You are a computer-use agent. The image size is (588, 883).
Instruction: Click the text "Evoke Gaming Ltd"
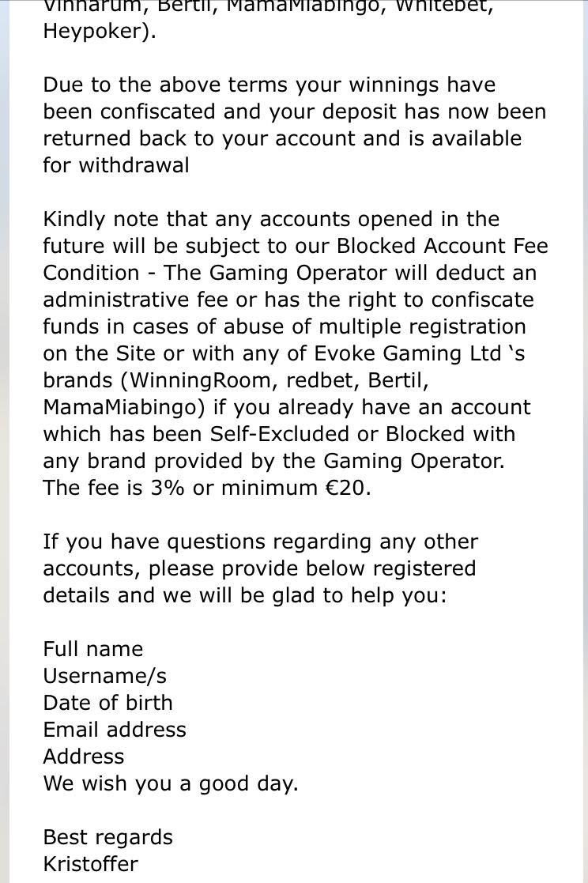407,353
